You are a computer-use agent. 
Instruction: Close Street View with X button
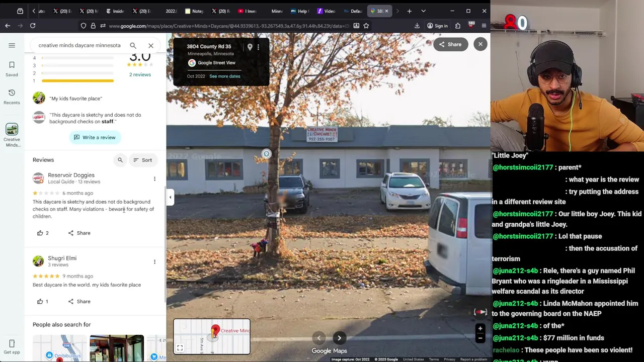(480, 44)
